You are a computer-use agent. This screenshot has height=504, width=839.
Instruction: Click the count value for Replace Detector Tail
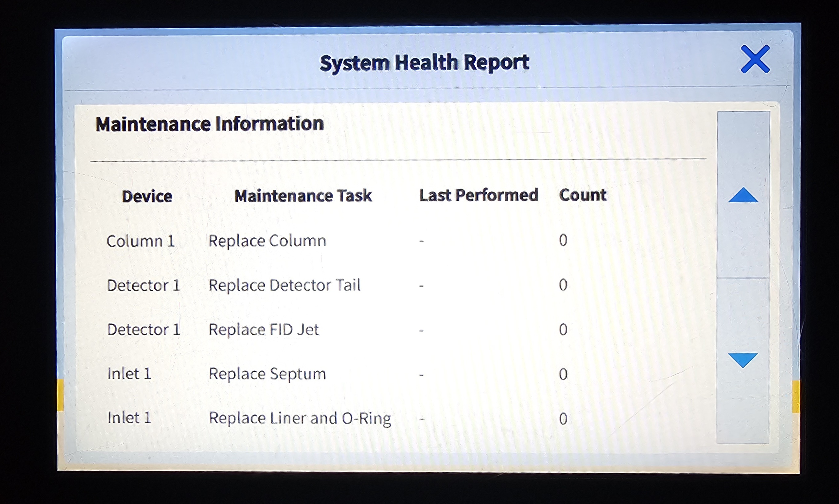pyautogui.click(x=563, y=285)
